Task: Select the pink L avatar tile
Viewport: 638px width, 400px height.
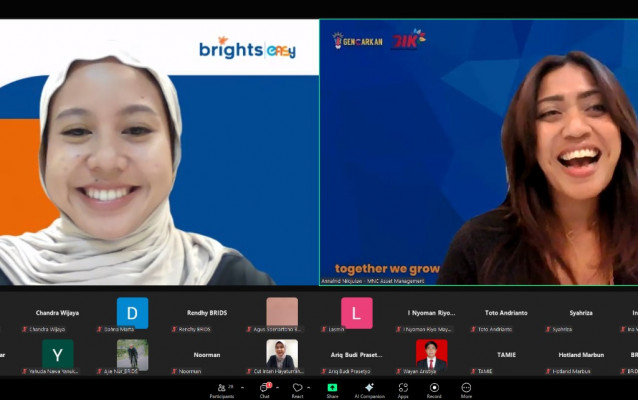Action: pos(356,313)
